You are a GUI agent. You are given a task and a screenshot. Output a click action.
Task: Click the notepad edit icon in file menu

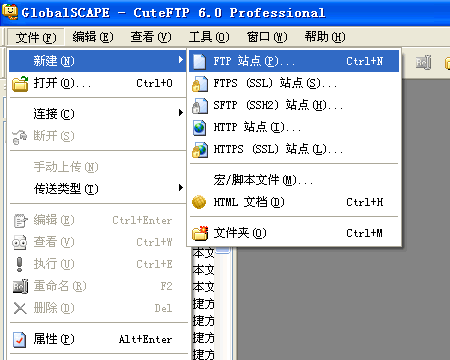click(20, 221)
